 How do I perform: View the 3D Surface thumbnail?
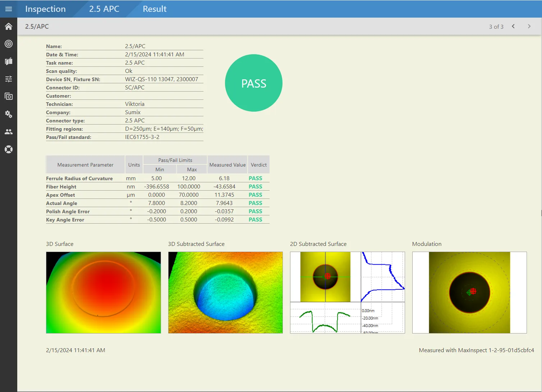click(x=103, y=292)
